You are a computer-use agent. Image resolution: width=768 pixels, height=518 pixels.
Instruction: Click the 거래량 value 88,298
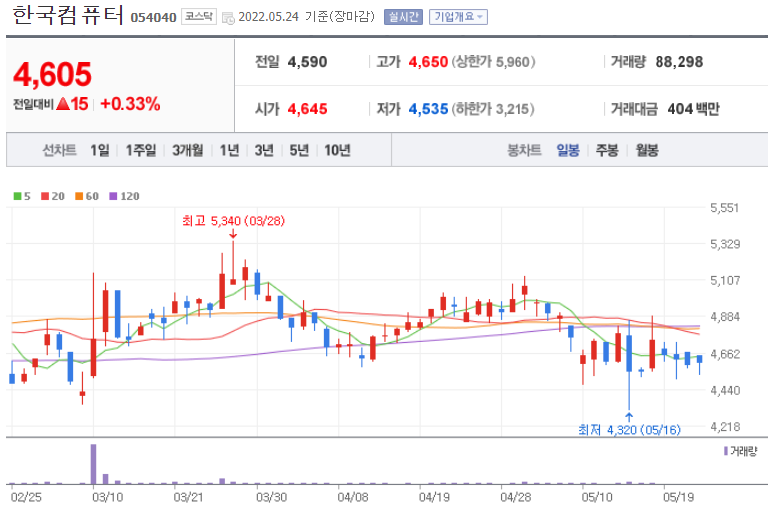pyautogui.click(x=679, y=62)
